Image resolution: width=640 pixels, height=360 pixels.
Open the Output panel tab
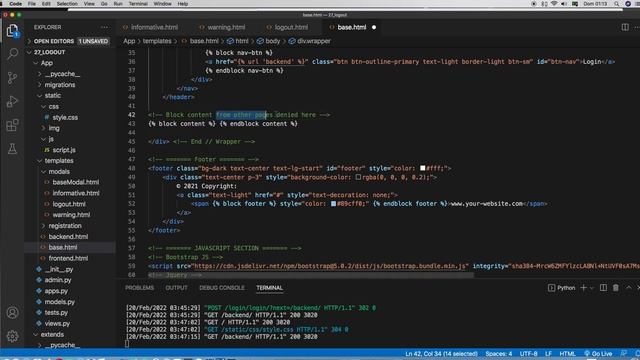point(176,288)
